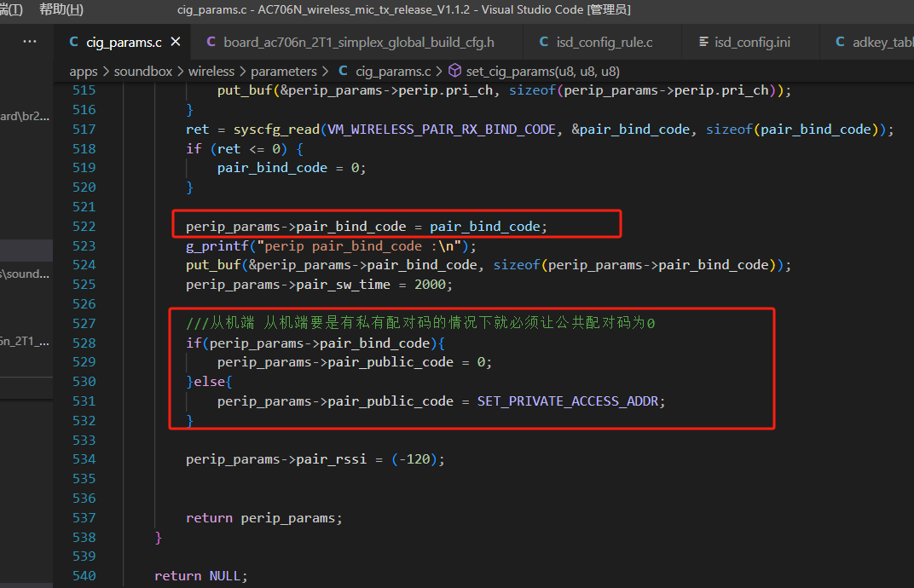Click line number 522 in the gutter
Screen dimensions: 914x588
point(84,226)
